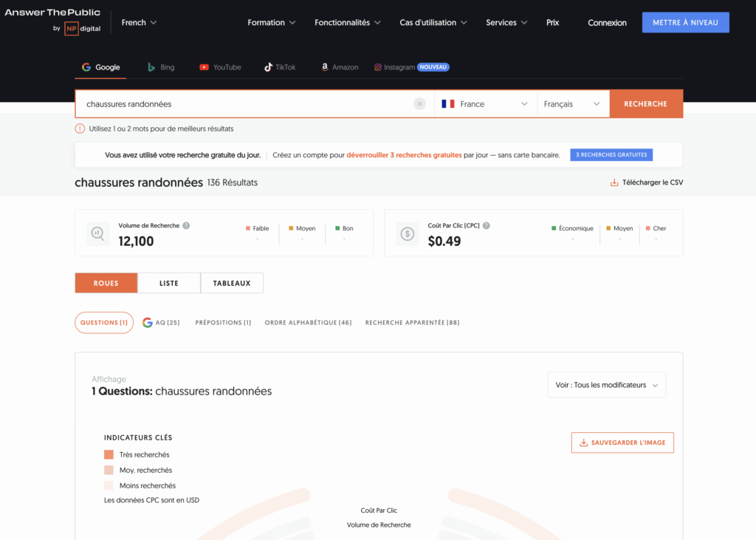Open the France country selector
Screen dimensions: 756x540
click(x=486, y=103)
